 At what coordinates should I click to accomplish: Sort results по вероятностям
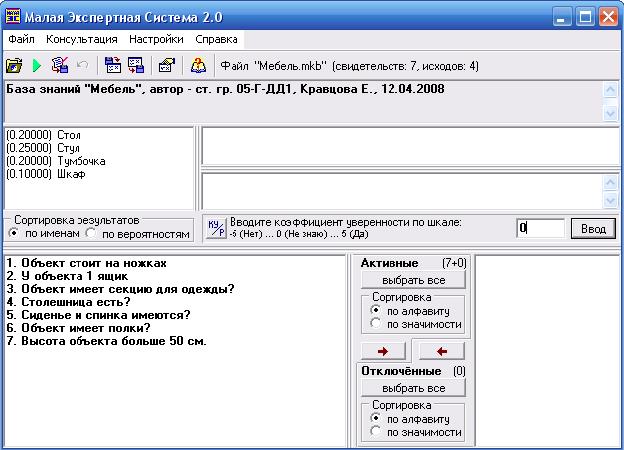coord(138,234)
